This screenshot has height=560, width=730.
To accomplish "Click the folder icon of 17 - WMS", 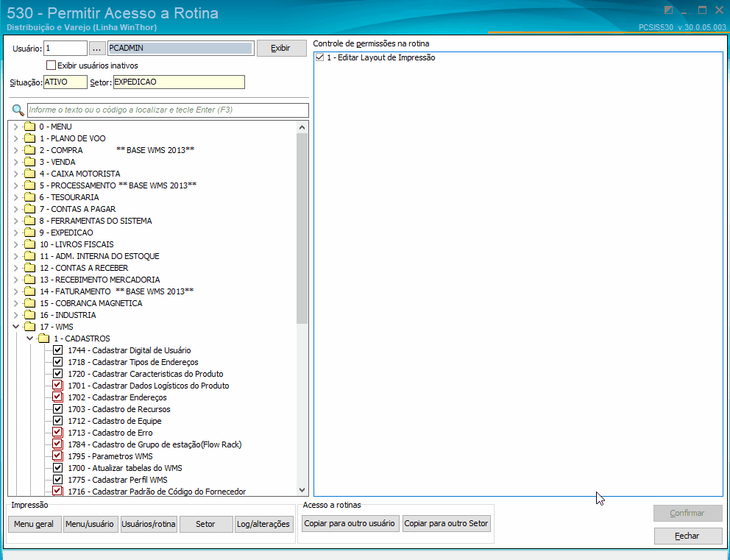I will coord(29,327).
